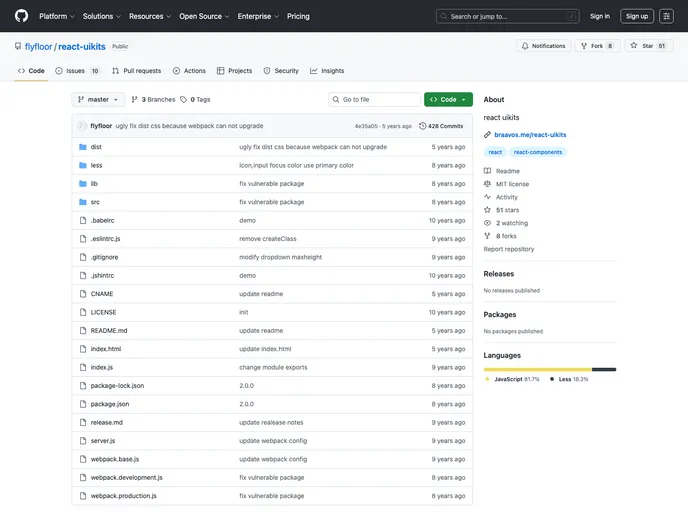This screenshot has width=688, height=512.
Task: Click the flyfloor commit author avatar
Action: coord(82,126)
